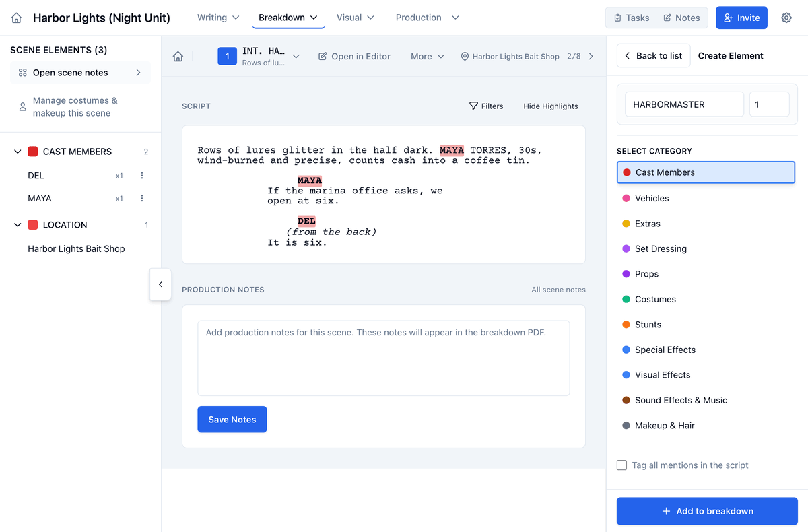Screen dimensions: 808x532
Task: Go to the project home icon
Action: (17, 18)
